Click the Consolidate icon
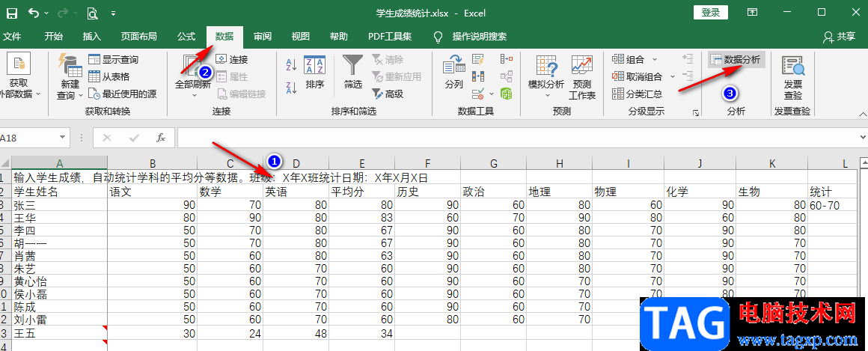Screen dimensions: 868x351 tap(506, 59)
